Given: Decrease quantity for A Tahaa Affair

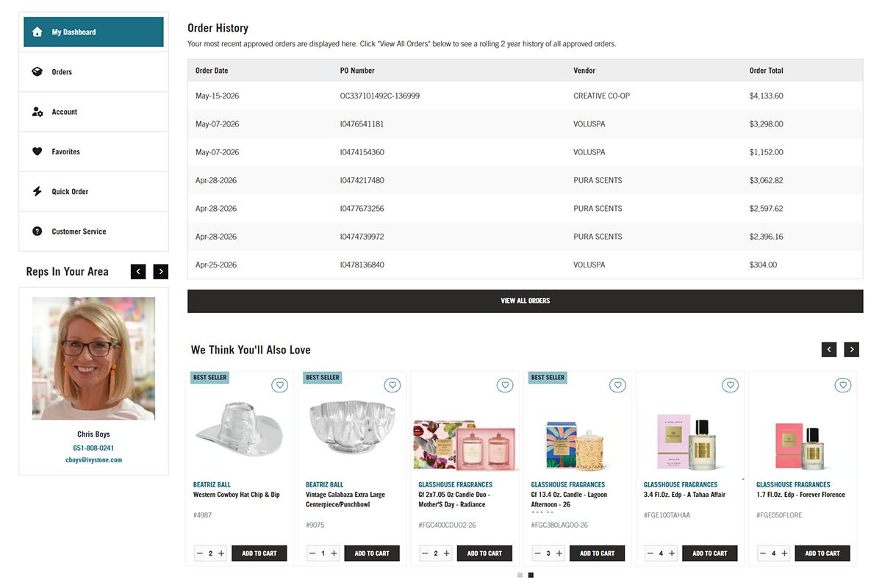Looking at the screenshot, I should point(650,553).
